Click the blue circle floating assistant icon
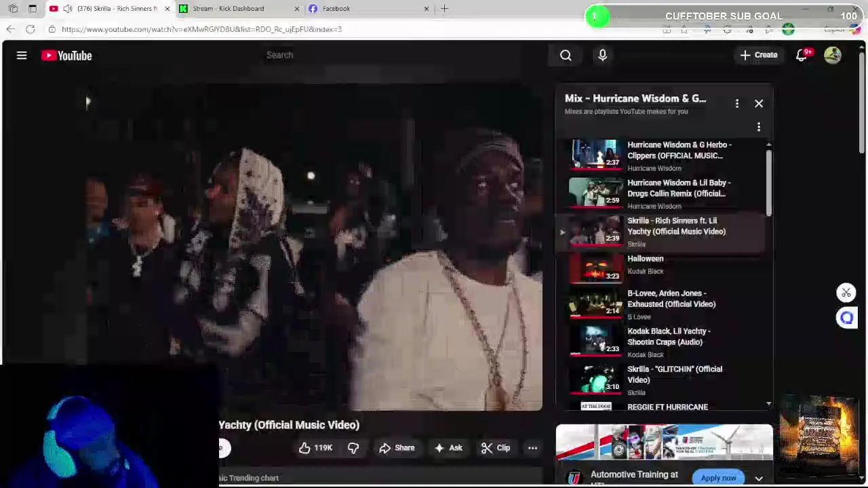This screenshot has height=488, width=868. pyautogui.click(x=846, y=317)
